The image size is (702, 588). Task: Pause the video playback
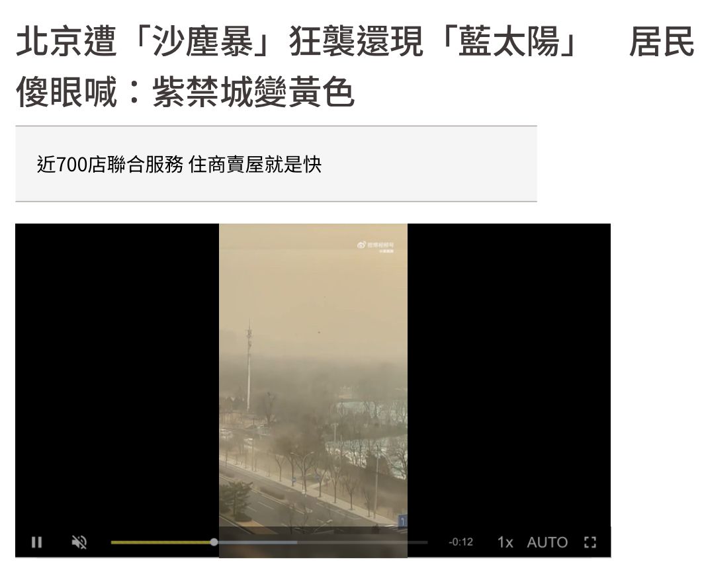click(x=36, y=542)
